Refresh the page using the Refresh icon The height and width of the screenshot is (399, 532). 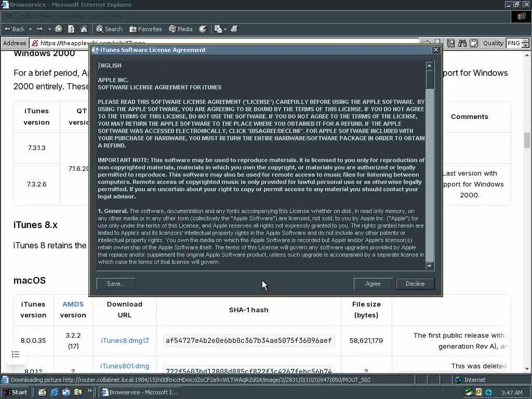click(71, 29)
